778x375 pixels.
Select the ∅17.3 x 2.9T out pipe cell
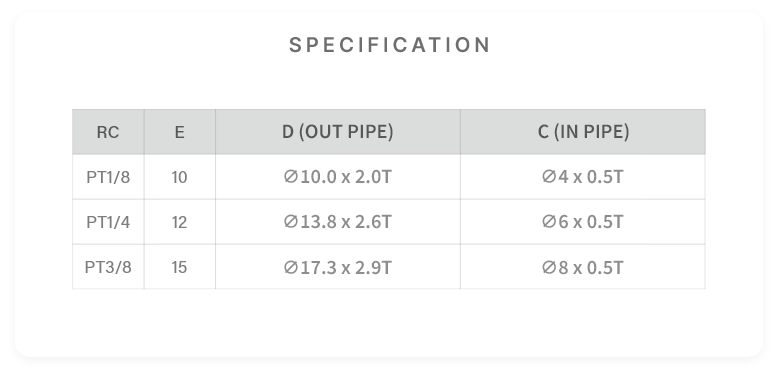tap(338, 267)
